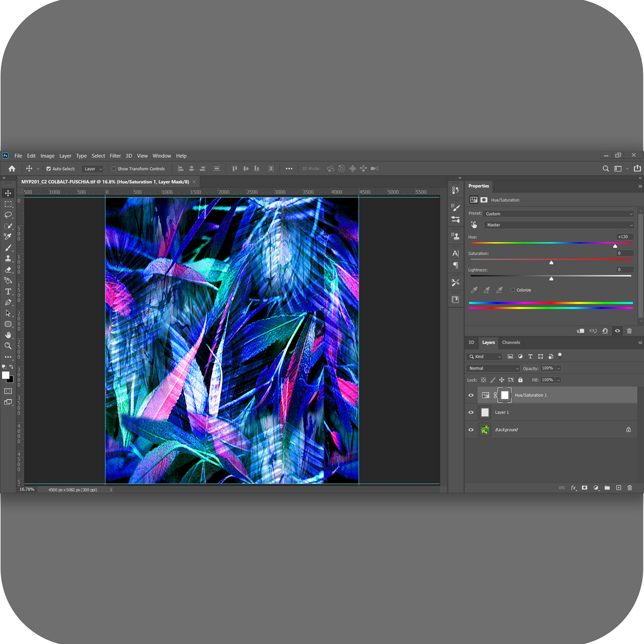
Task: Reset Hue/Saturation adjustment to defaults
Action: [605, 331]
